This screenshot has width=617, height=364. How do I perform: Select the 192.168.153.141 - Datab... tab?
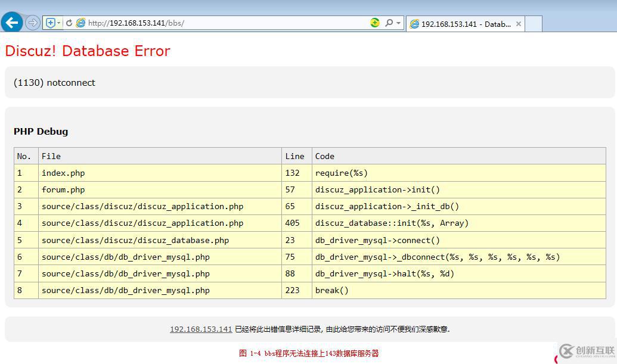coord(466,24)
